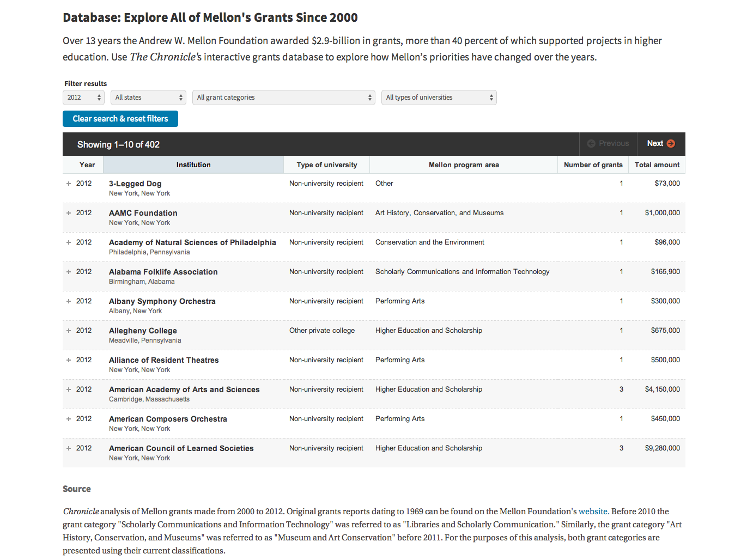Click the Showing 1–10 of 402 text

coord(118,144)
